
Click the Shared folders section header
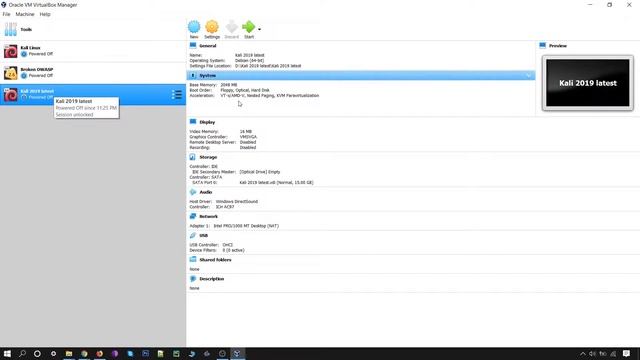pyautogui.click(x=215, y=260)
